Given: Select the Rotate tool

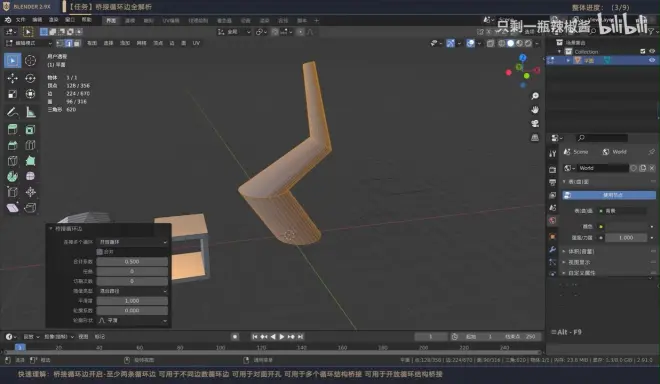Looking at the screenshot, I should click(30, 78).
